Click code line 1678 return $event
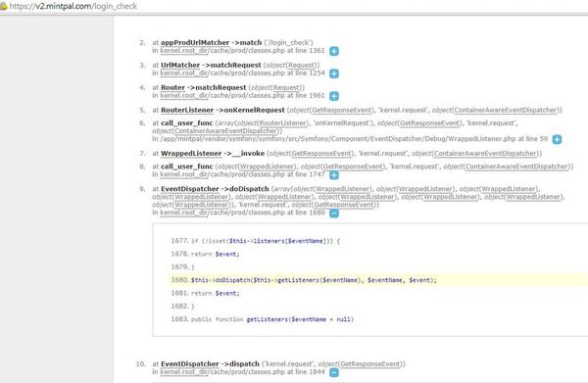 pyautogui.click(x=205, y=254)
